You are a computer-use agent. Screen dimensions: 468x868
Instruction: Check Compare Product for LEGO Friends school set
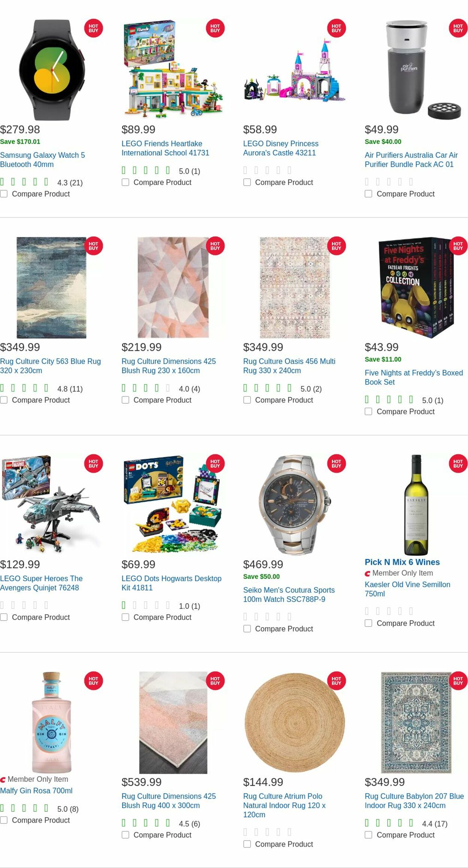(x=125, y=182)
